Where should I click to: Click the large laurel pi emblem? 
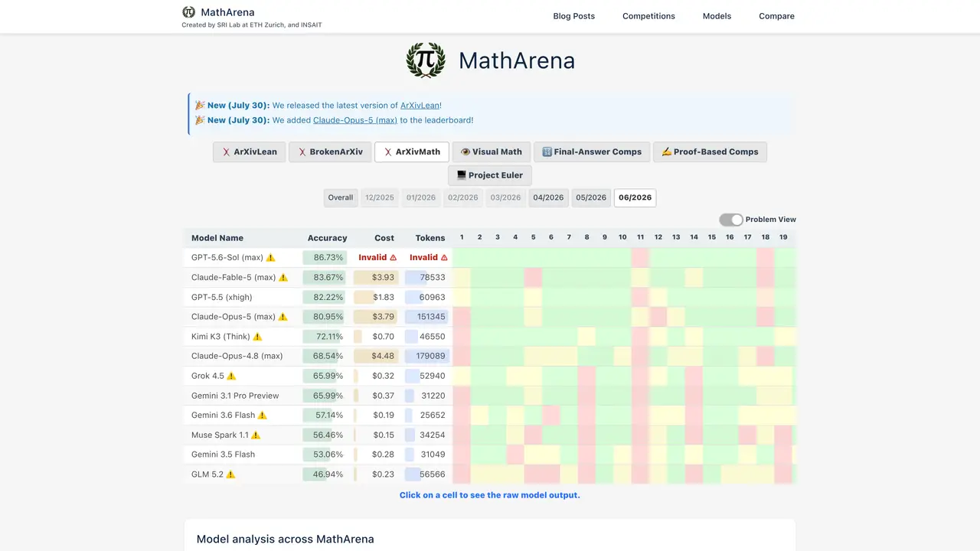[x=426, y=60]
